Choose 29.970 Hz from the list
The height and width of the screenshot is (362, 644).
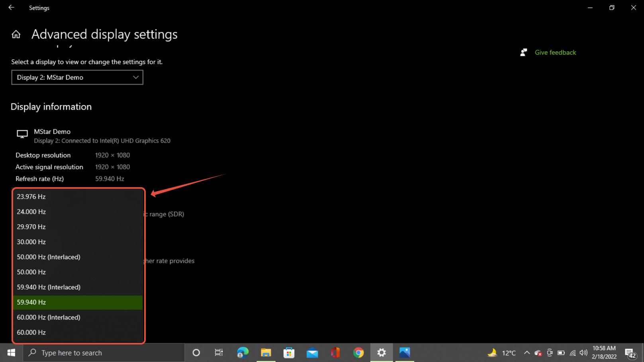78,227
